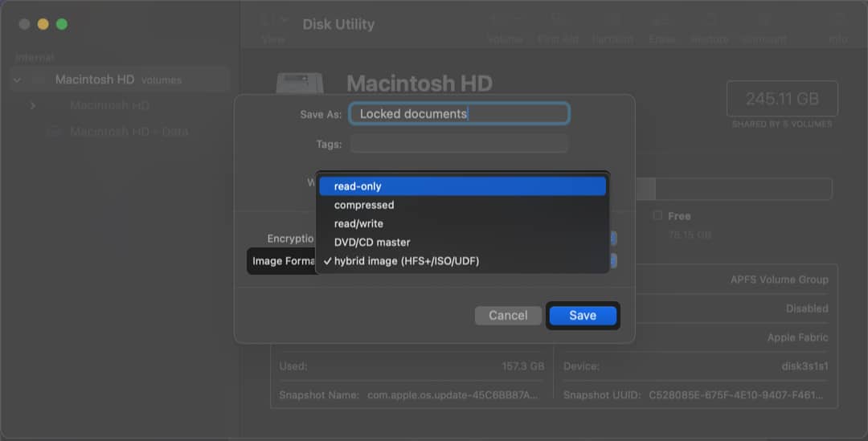Cancel the save dialog
The height and width of the screenshot is (441, 868).
coord(508,316)
